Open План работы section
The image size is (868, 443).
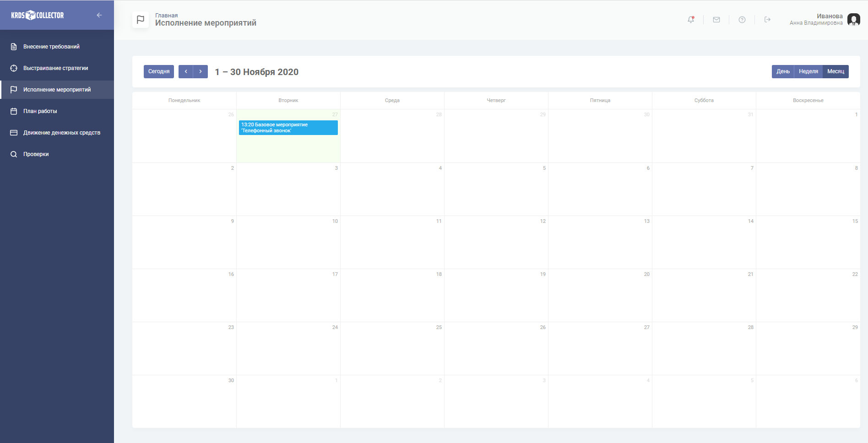40,111
